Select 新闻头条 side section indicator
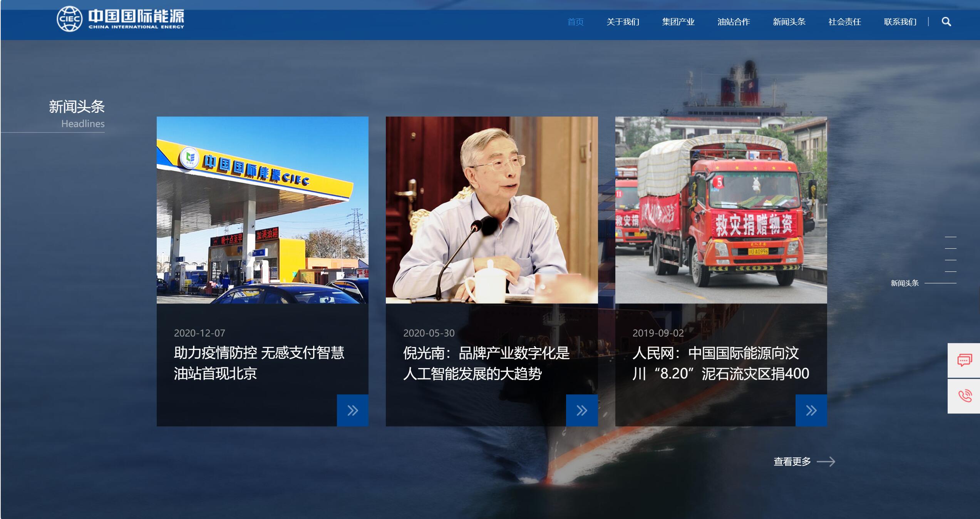This screenshot has height=519, width=980. (x=923, y=283)
